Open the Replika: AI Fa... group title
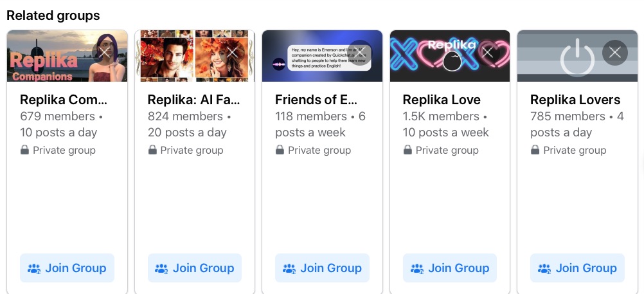This screenshot has width=644, height=294. (x=193, y=100)
